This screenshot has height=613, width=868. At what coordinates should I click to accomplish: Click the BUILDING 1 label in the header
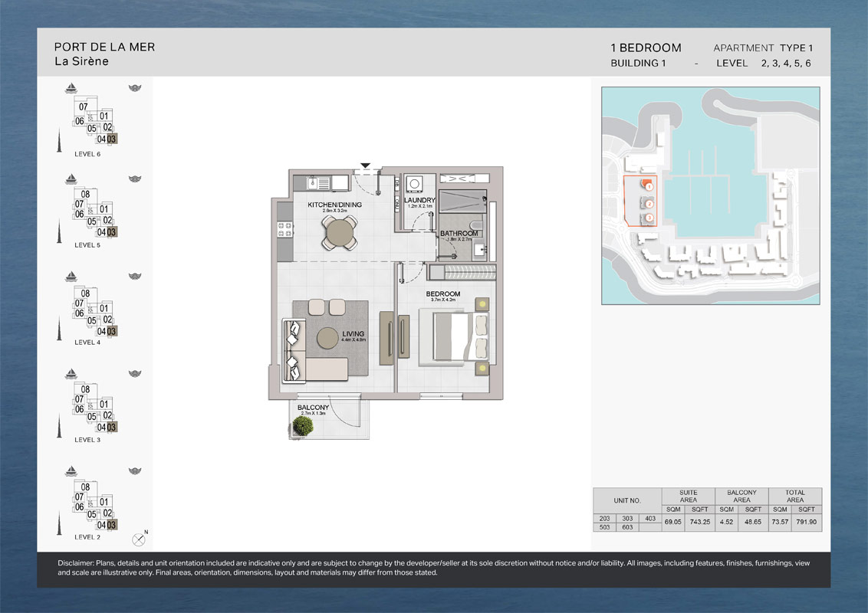(638, 64)
